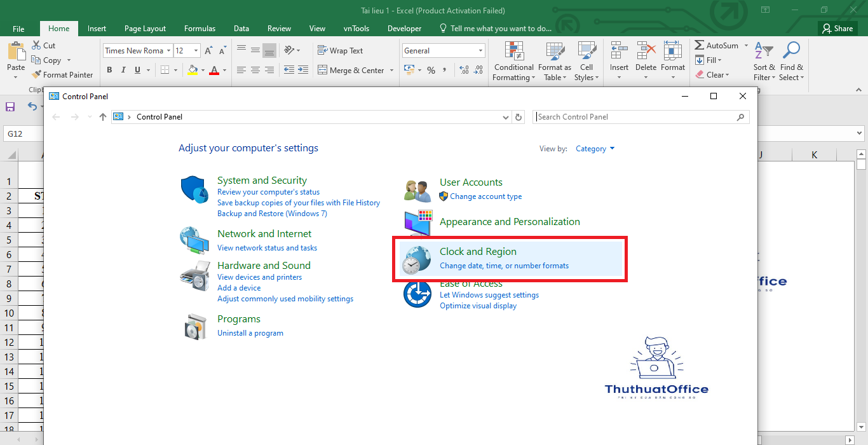This screenshot has height=445, width=868.
Task: Open the font color red swatch
Action: (214, 70)
